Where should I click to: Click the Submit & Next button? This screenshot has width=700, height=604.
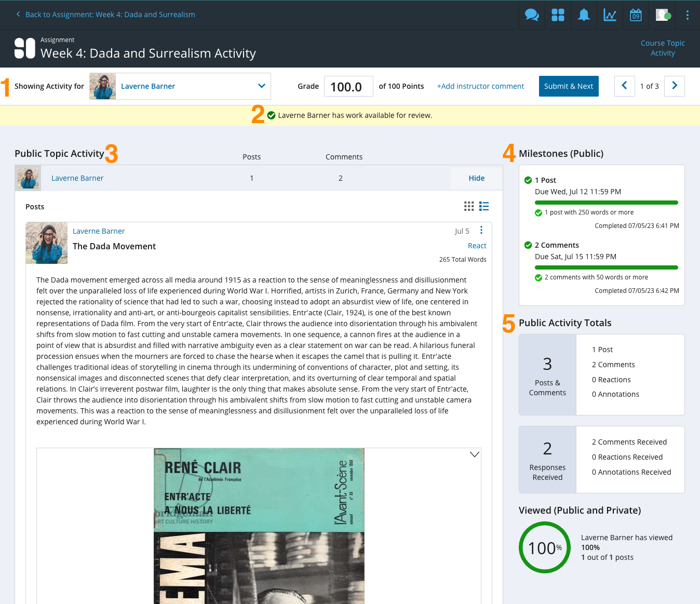[568, 86]
